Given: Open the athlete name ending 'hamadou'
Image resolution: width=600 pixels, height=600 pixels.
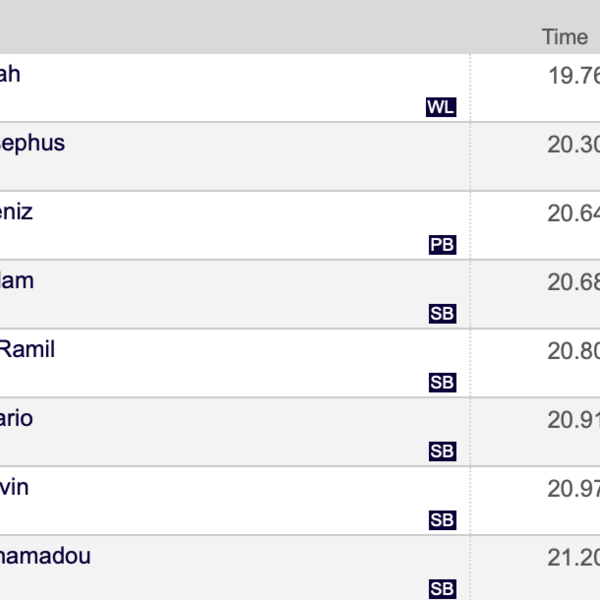Looking at the screenshot, I should 45,556.
